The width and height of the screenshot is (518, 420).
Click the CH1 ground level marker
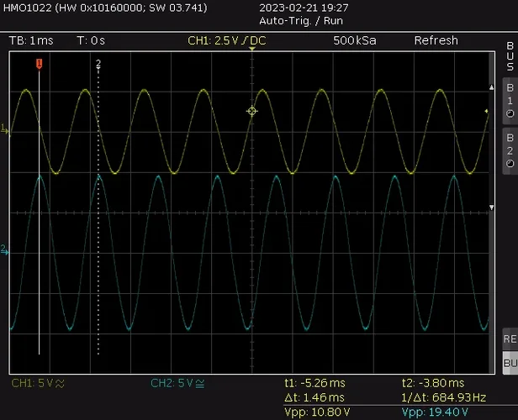pyautogui.click(x=5, y=129)
